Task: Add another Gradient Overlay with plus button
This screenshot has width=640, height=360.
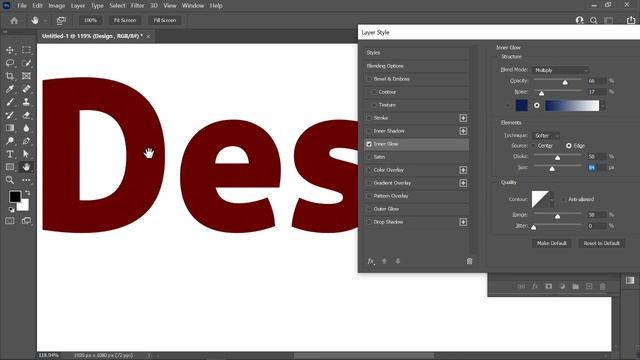Action: tap(463, 183)
